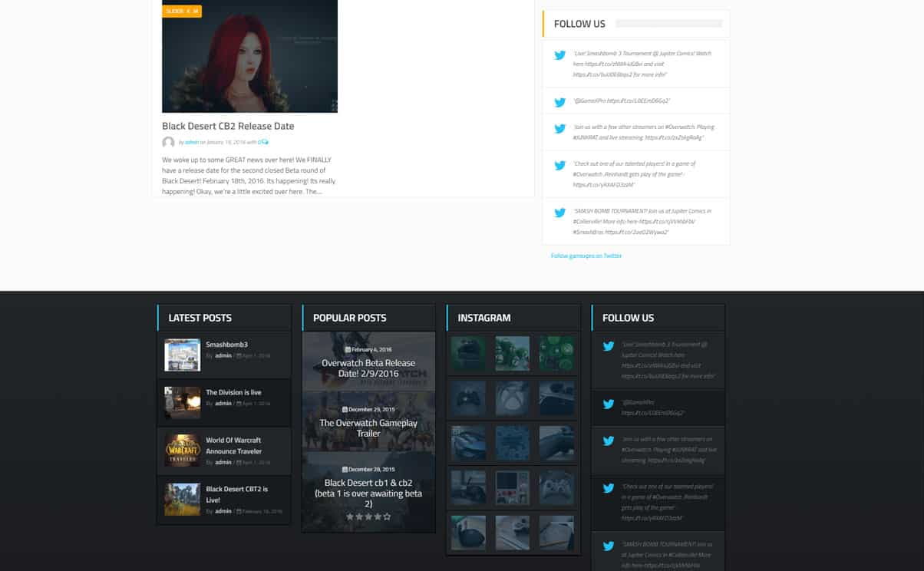Open the arcade panel Instagram photo in fourth row
Viewport: 924px width, 571px height.
[513, 488]
